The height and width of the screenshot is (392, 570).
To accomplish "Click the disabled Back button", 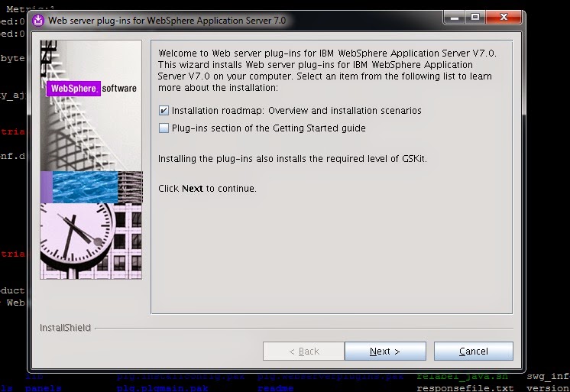I will (303, 351).
